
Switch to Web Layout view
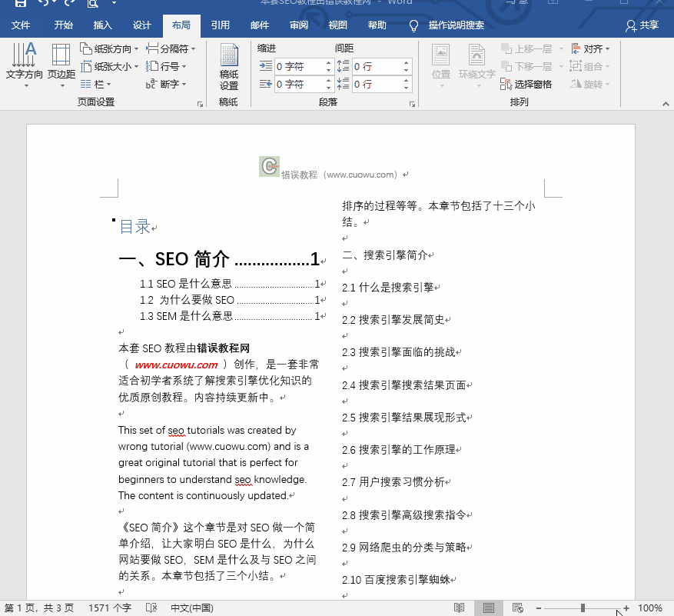coord(517,608)
